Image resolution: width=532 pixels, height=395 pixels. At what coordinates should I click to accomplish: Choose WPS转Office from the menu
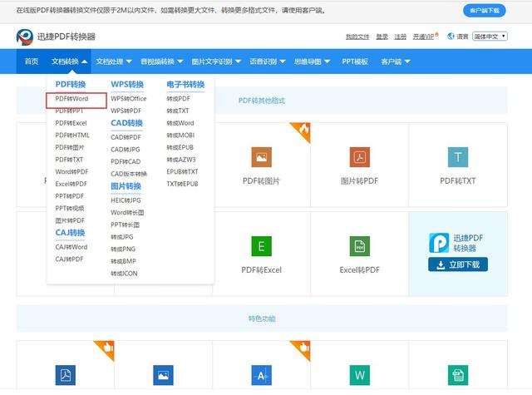point(129,98)
